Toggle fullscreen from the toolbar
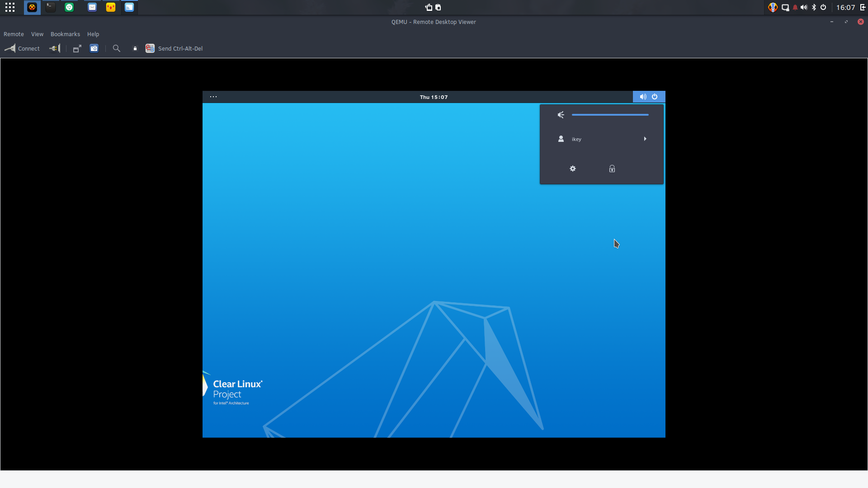Screen dimensions: 868x488 pyautogui.click(x=77, y=48)
